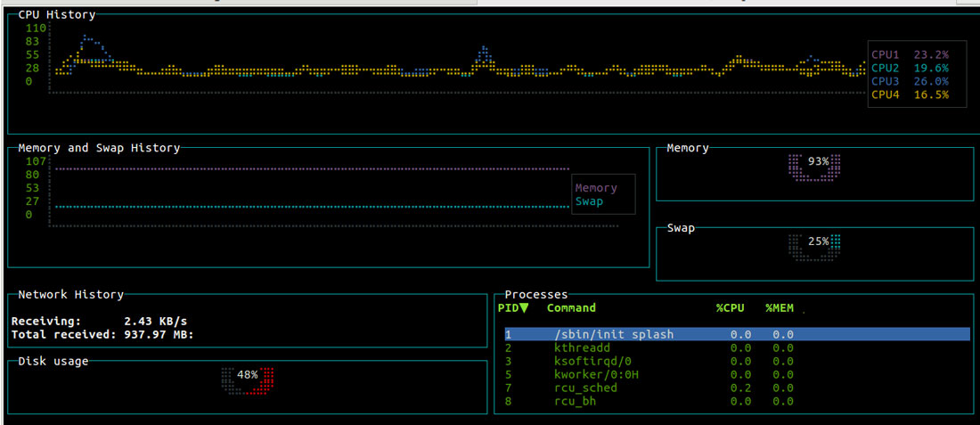
Task: Select the kworker/0:0H process row
Action: click(x=649, y=374)
